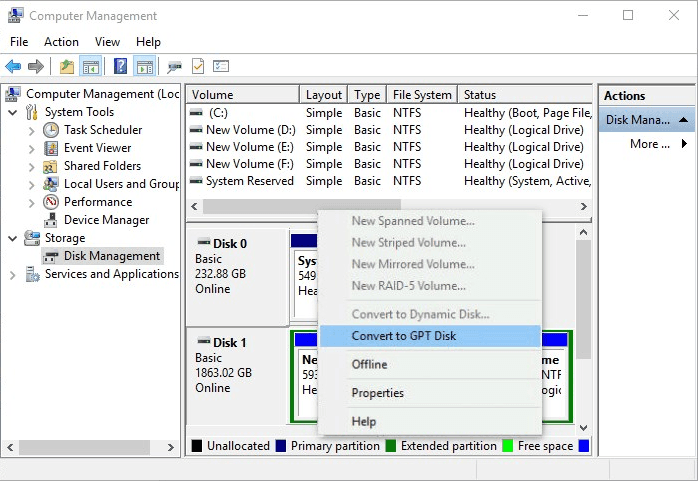Select the New Volume (E:) row

point(249,147)
